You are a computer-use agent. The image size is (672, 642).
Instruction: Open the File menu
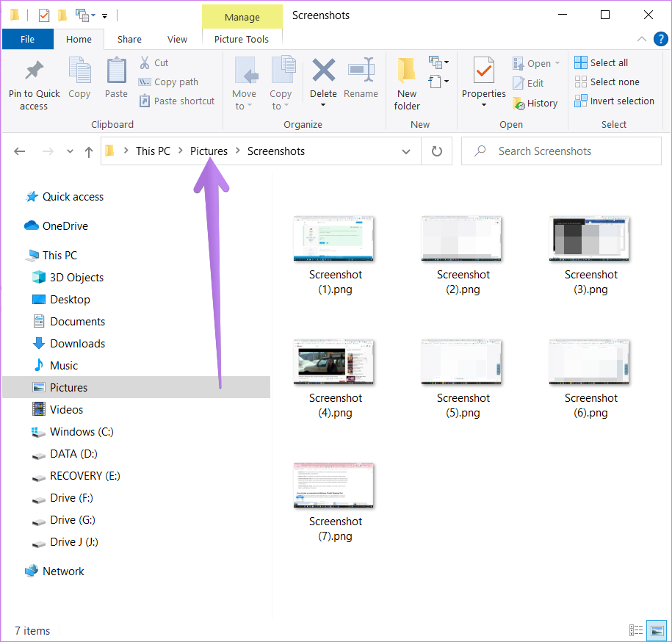tap(28, 39)
